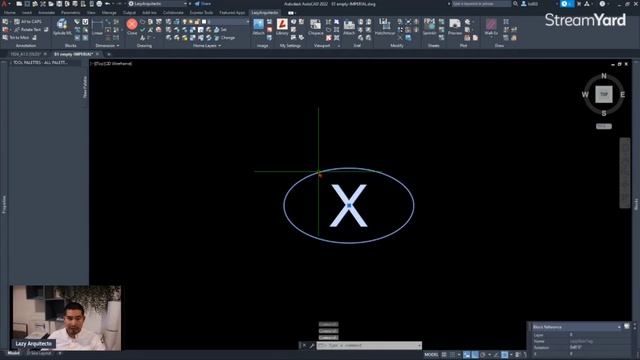Click the viewport label Top 2D Wireframe
The width and height of the screenshot is (640, 360).
112,64
